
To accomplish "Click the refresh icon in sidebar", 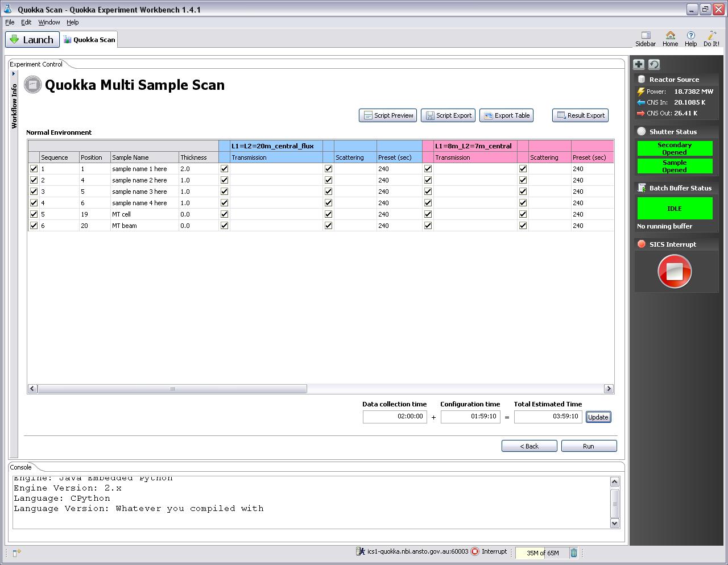I will tap(654, 64).
